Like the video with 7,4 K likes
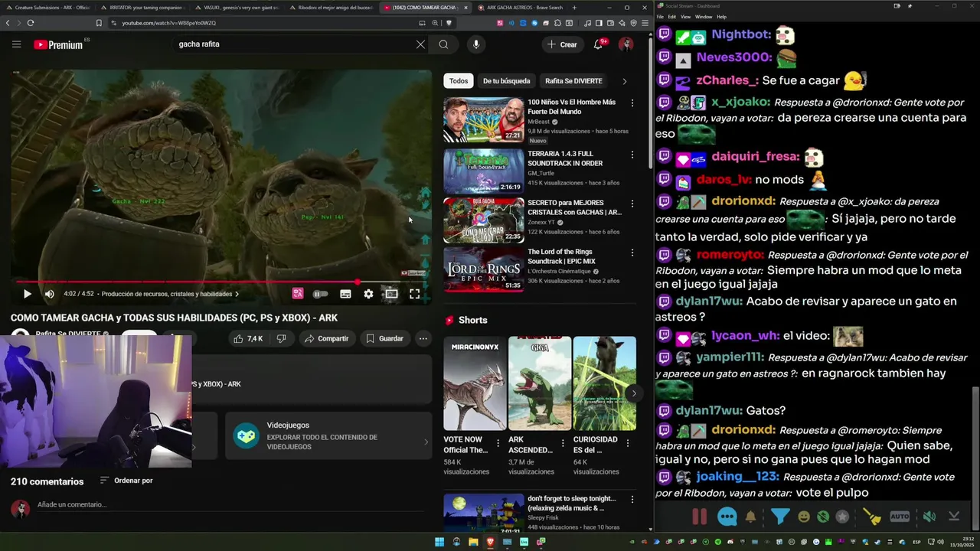980x551 pixels. [x=248, y=338]
